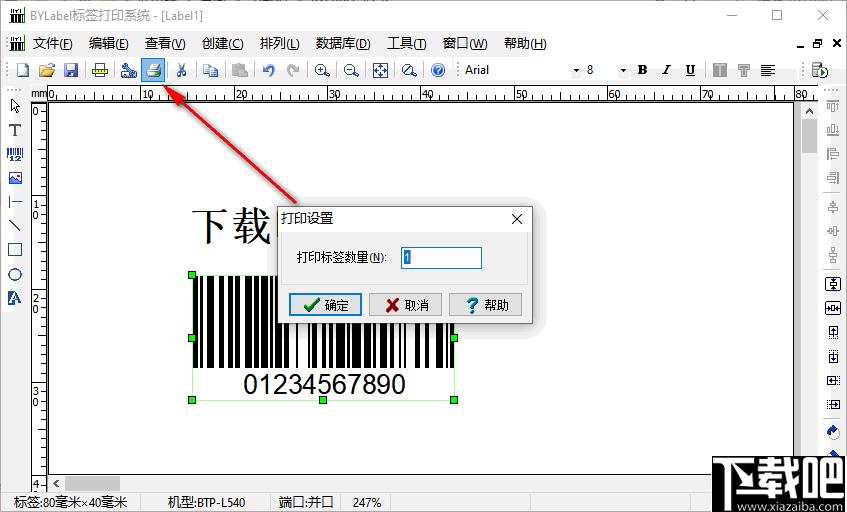This screenshot has width=847, height=512.
Task: Toggle the text alignment lines button
Action: tap(768, 70)
